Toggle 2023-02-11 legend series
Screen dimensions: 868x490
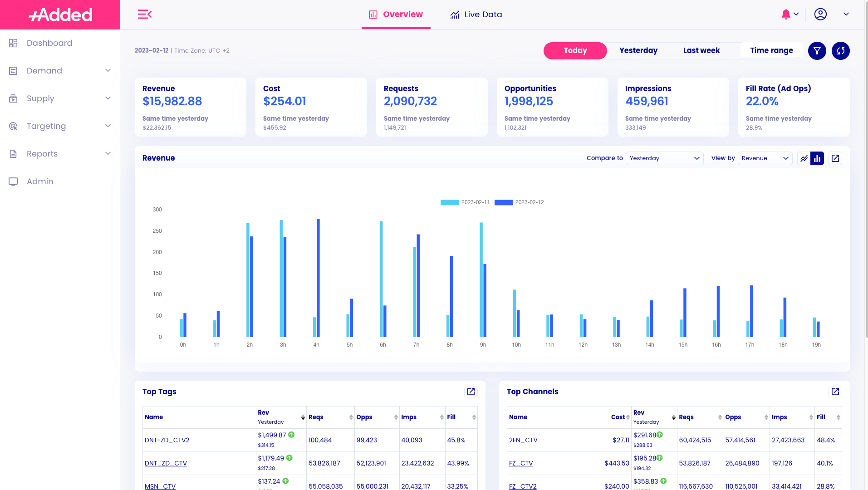pos(465,202)
